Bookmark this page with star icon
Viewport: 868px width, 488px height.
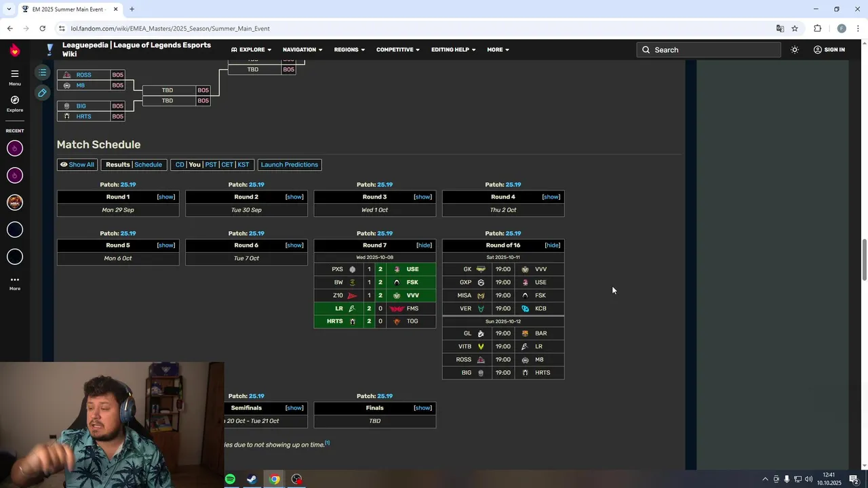pos(795,28)
